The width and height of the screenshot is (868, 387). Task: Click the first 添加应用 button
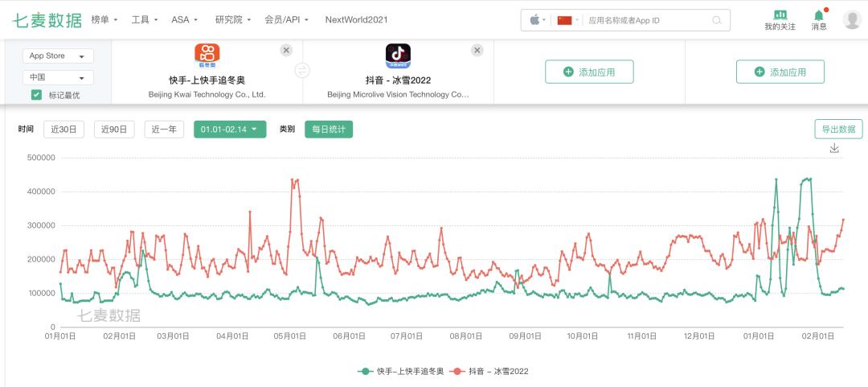click(x=589, y=72)
